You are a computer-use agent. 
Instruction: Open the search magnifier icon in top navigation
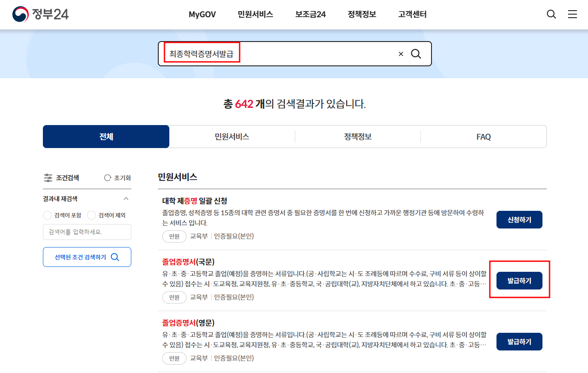click(551, 14)
